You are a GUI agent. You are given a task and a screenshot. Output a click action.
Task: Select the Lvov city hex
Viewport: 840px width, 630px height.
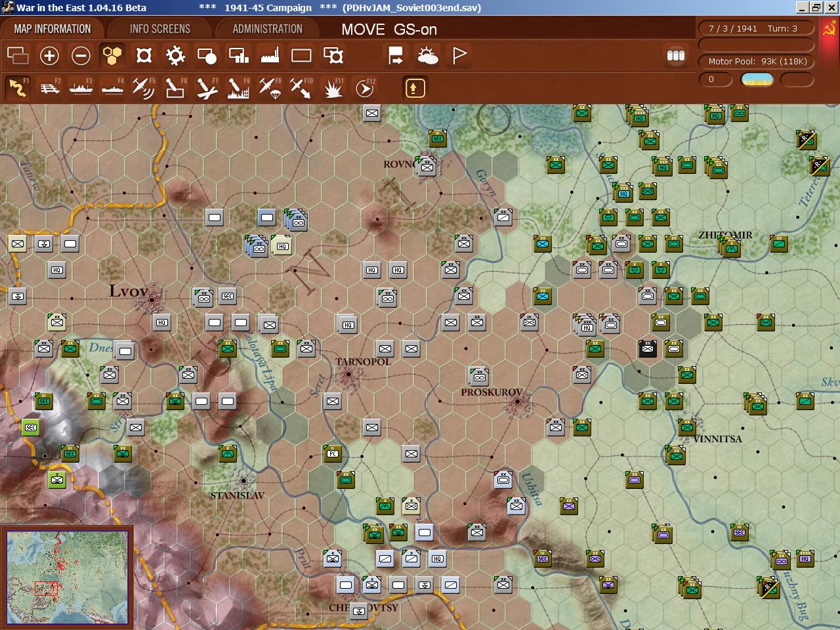(152, 300)
